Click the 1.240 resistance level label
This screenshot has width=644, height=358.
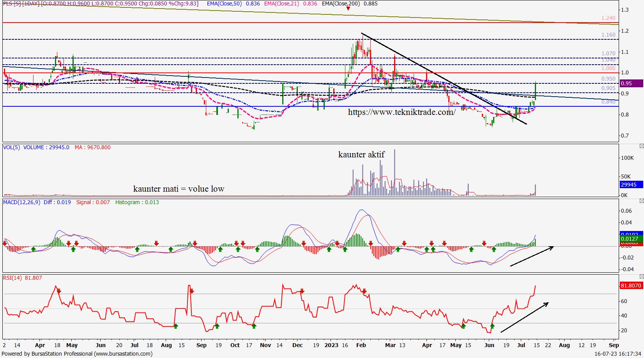click(x=608, y=18)
